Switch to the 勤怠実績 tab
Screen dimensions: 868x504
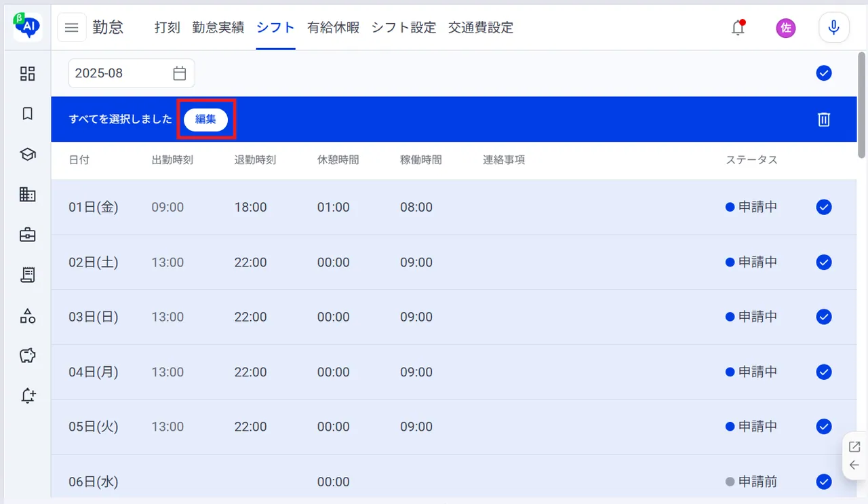coord(218,28)
